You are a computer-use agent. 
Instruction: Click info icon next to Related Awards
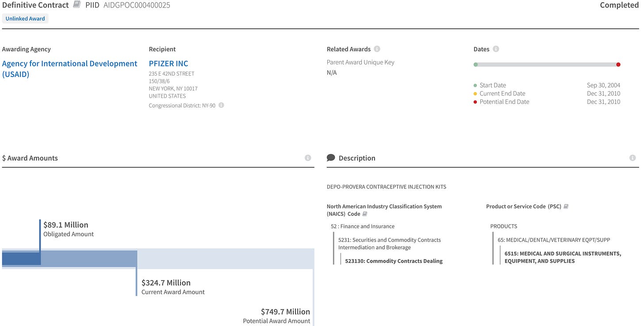[x=377, y=49]
